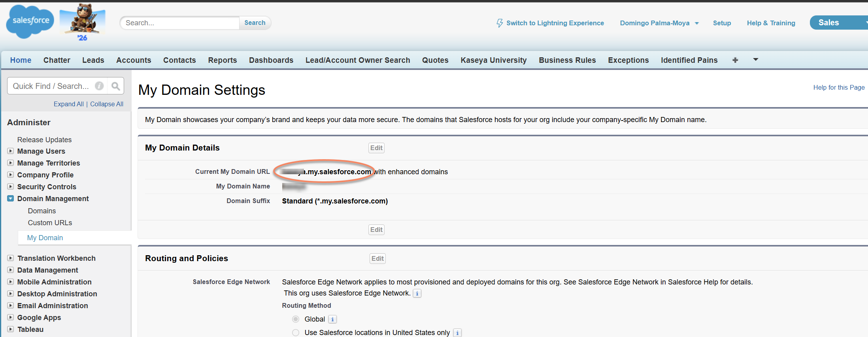Open the Business Rules tab
This screenshot has width=868, height=337.
coord(567,60)
